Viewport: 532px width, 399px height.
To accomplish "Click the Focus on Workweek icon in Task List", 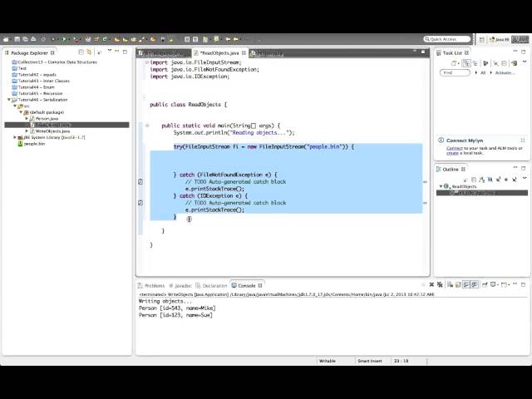I will point(485,63).
